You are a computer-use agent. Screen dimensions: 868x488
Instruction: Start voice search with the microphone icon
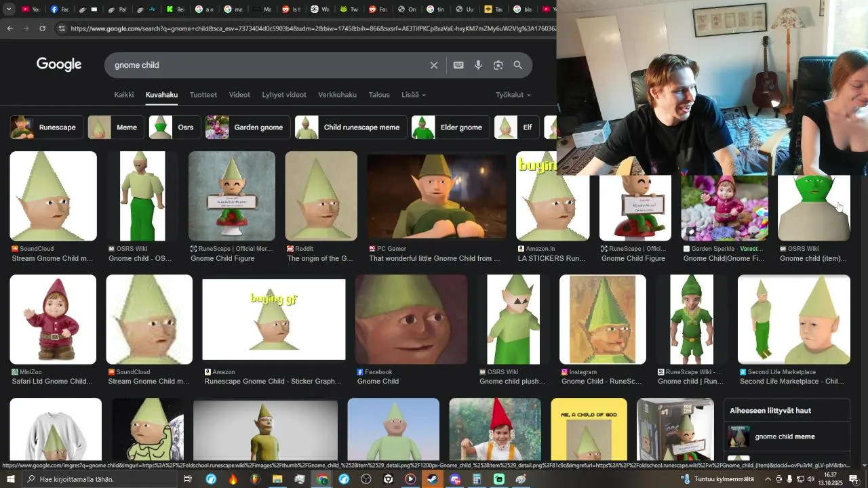click(478, 65)
